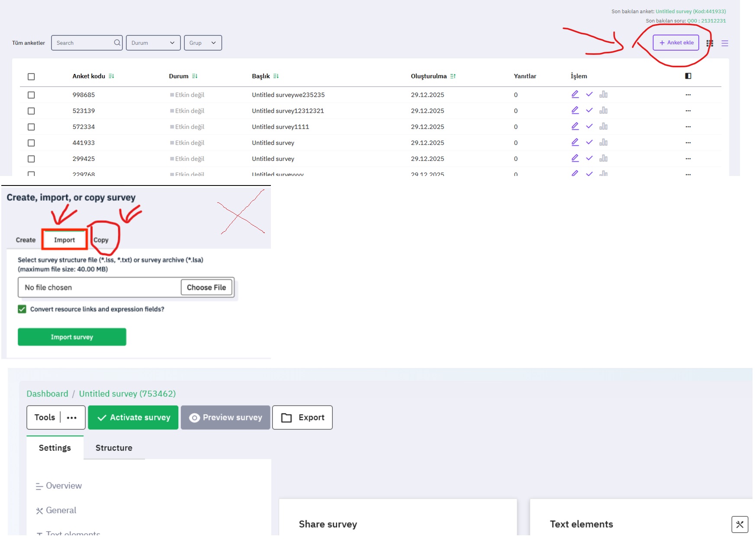Click activate checkmark icon for survey 572334

(x=589, y=126)
